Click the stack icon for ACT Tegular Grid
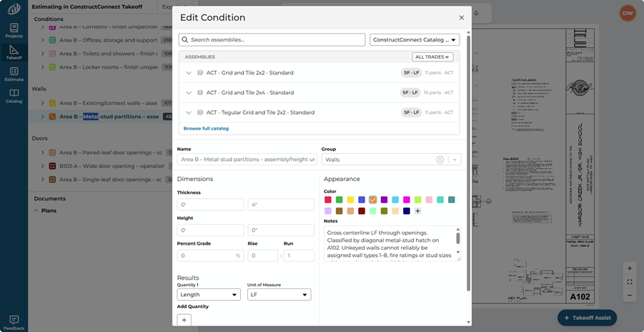This screenshot has width=644, height=332. [x=200, y=112]
